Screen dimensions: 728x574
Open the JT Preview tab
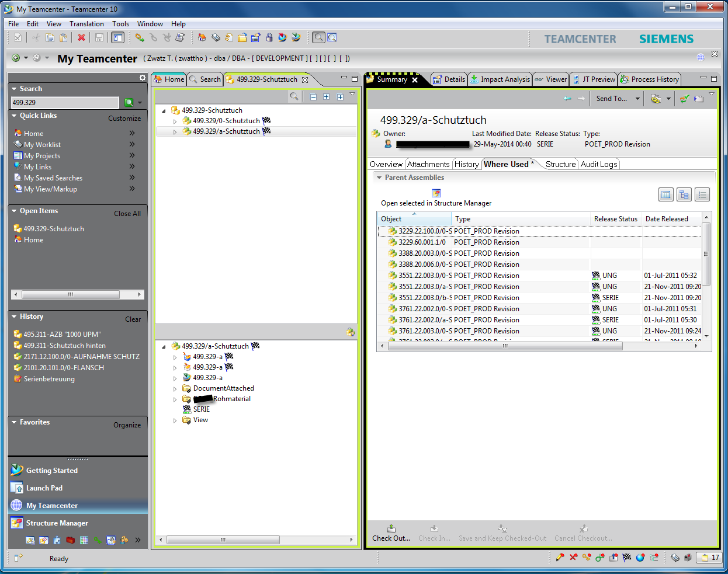click(x=594, y=79)
